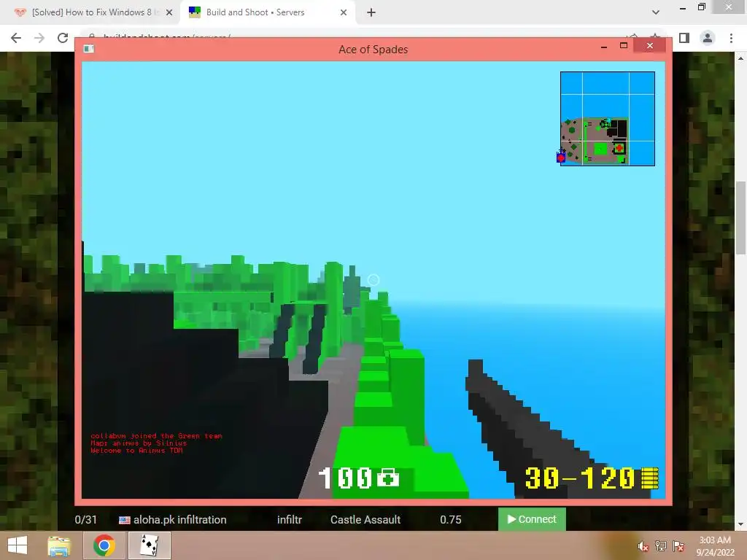Open Google Chrome from the taskbar
This screenshot has height=560, width=747.
tap(104, 545)
